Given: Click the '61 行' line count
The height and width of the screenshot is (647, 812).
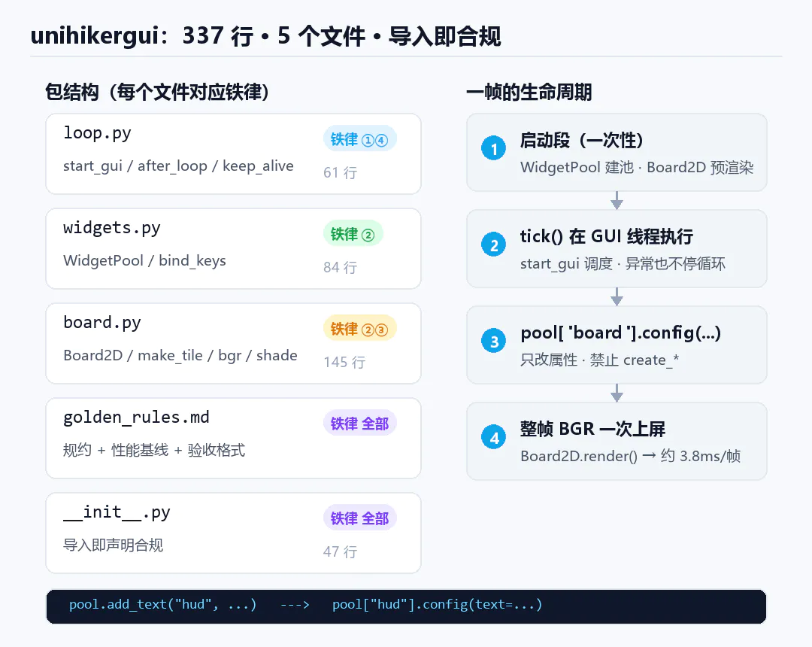Looking at the screenshot, I should coord(341,172).
